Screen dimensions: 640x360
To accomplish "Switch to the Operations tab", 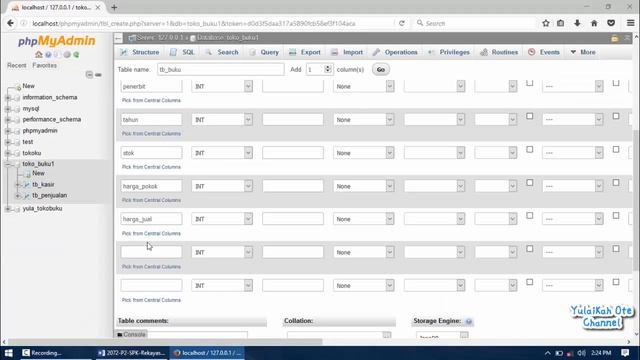I will click(395, 52).
